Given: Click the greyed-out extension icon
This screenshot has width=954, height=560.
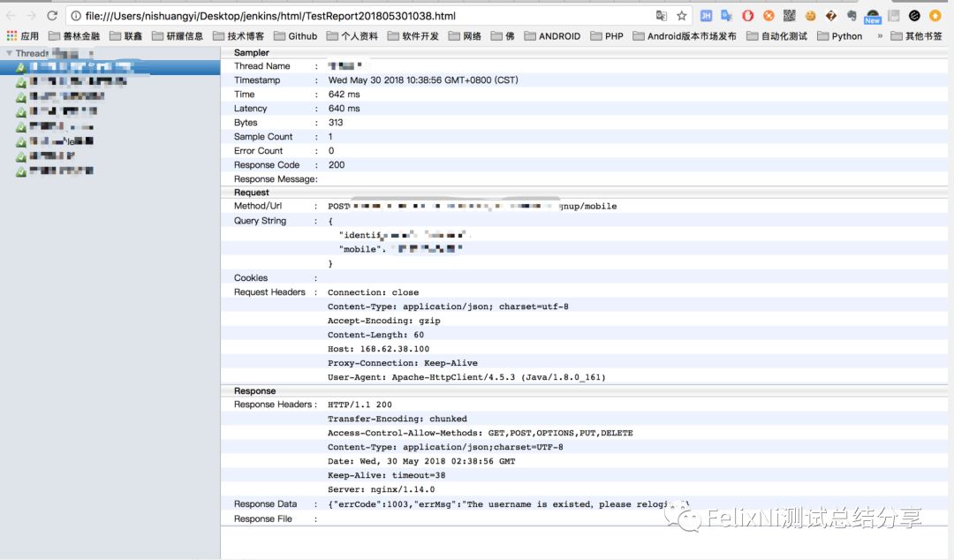Looking at the screenshot, I should pos(894,16).
